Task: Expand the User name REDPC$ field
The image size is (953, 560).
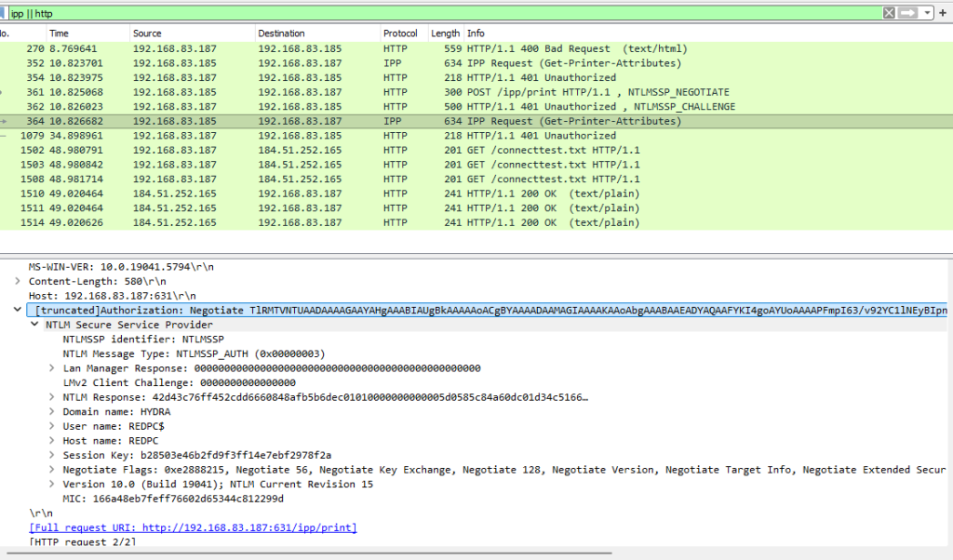Action: click(x=53, y=426)
